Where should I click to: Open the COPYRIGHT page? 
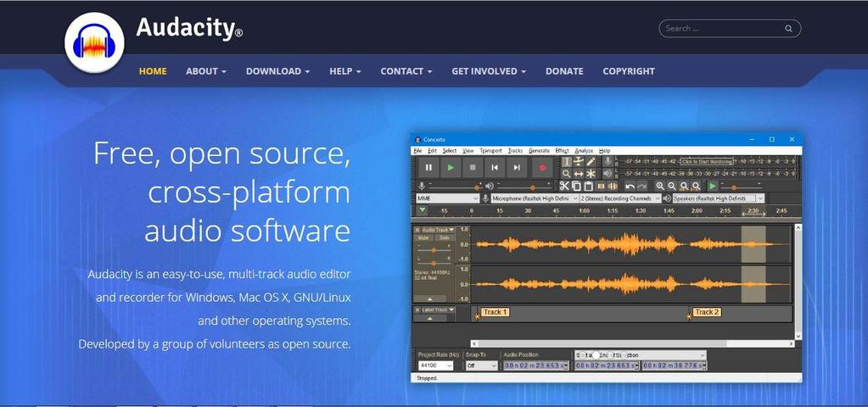pyautogui.click(x=629, y=71)
